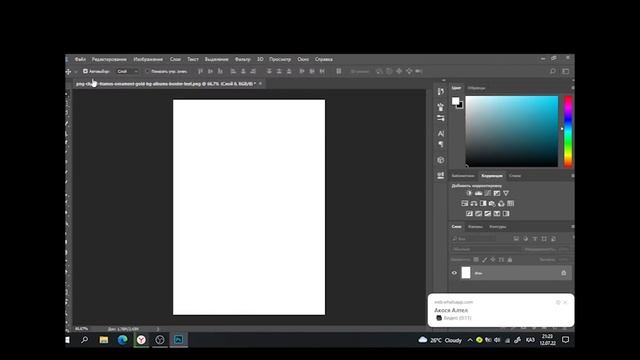Close the open document tab
This screenshot has height=360, width=640.
pos(260,84)
